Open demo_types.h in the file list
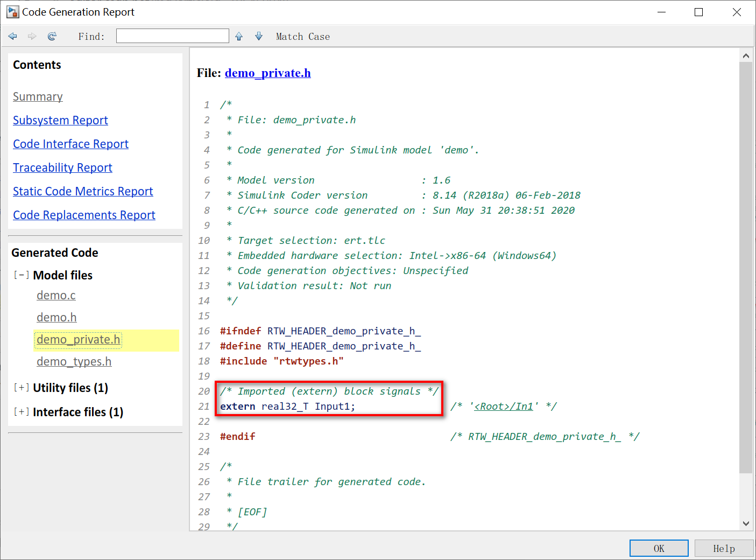Image resolution: width=756 pixels, height=560 pixels. 74,362
